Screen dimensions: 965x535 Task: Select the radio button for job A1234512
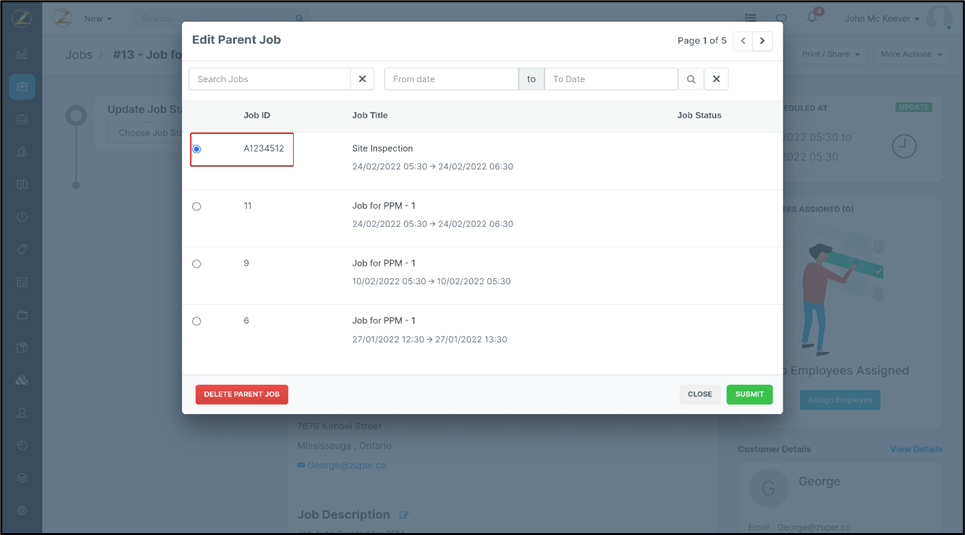coord(197,149)
